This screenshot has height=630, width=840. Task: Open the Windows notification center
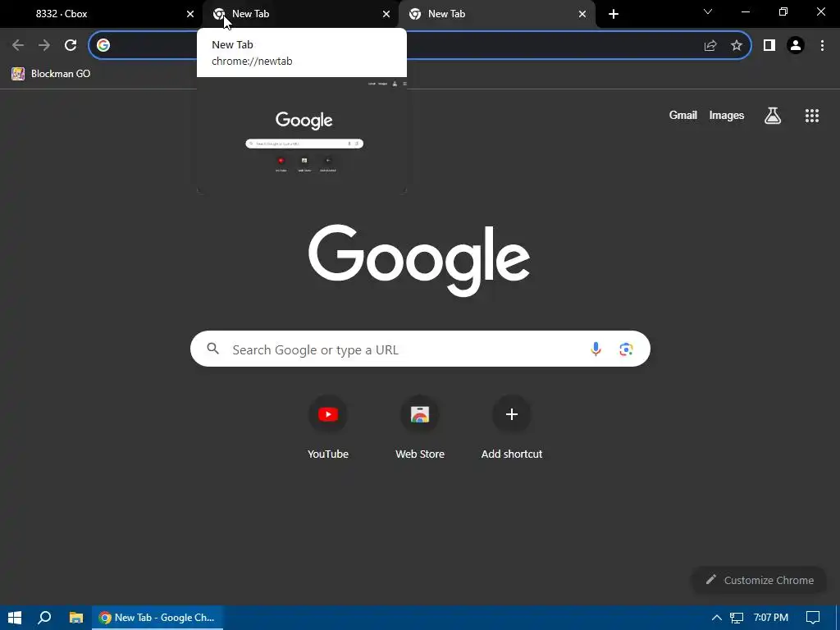(813, 618)
